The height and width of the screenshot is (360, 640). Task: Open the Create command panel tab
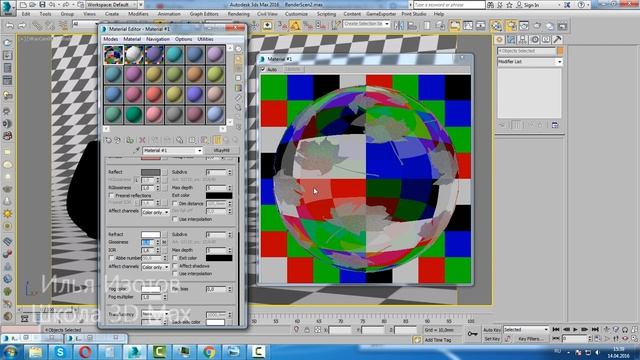point(499,40)
